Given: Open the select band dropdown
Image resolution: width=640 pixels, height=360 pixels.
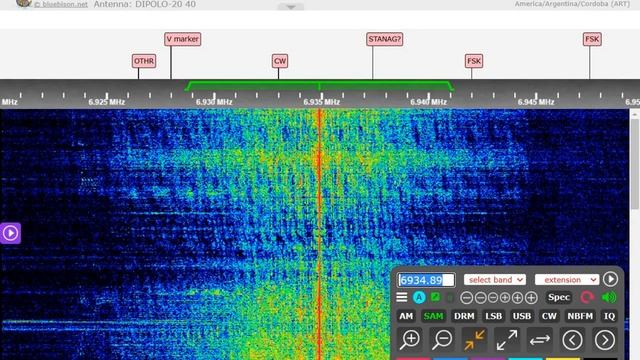Looking at the screenshot, I should [495, 280].
